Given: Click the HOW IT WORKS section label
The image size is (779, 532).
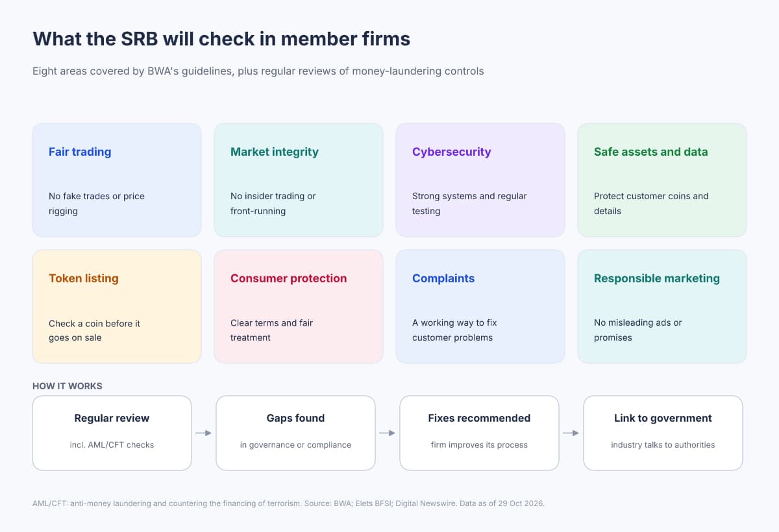Looking at the screenshot, I should [68, 386].
